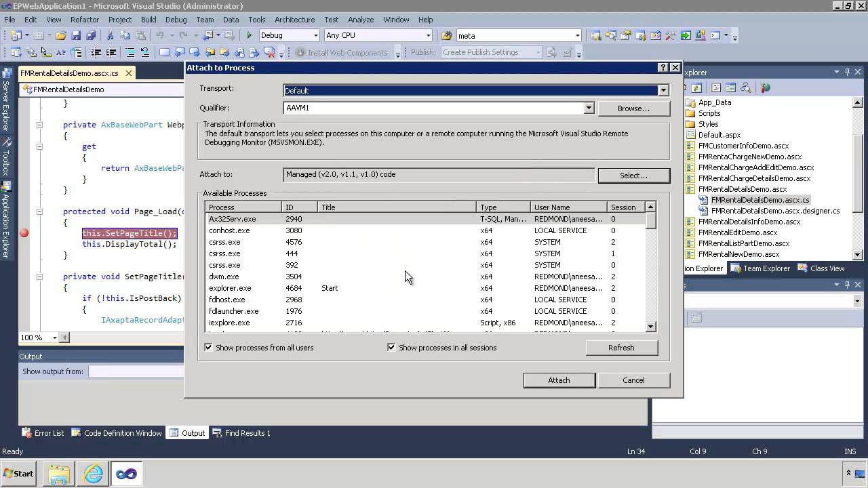
Task: Open the Analyze menu
Action: tap(361, 20)
